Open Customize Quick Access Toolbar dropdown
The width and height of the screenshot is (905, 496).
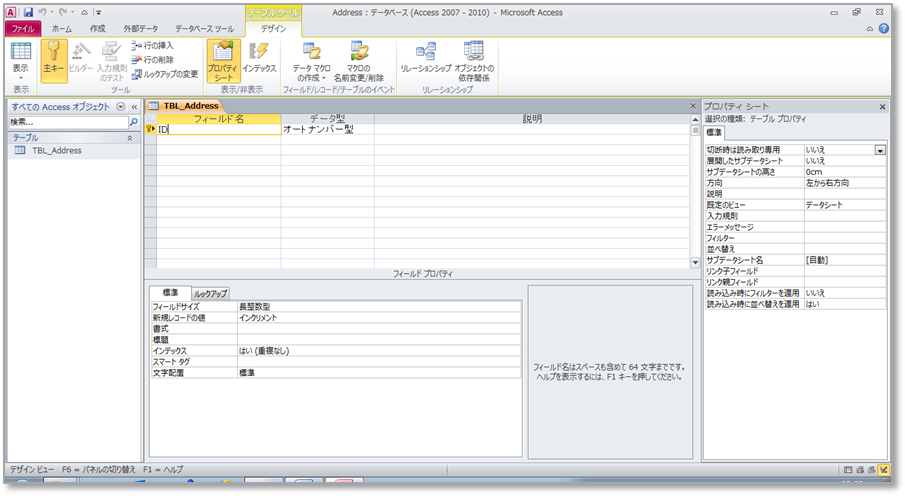(99, 12)
